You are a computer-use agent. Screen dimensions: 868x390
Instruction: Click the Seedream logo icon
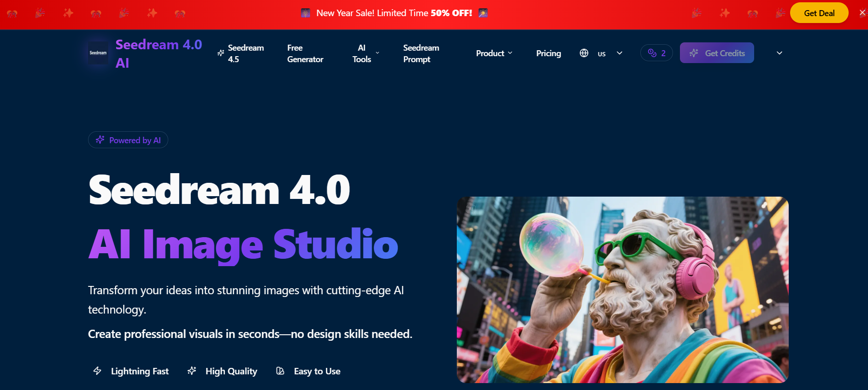pos(98,53)
